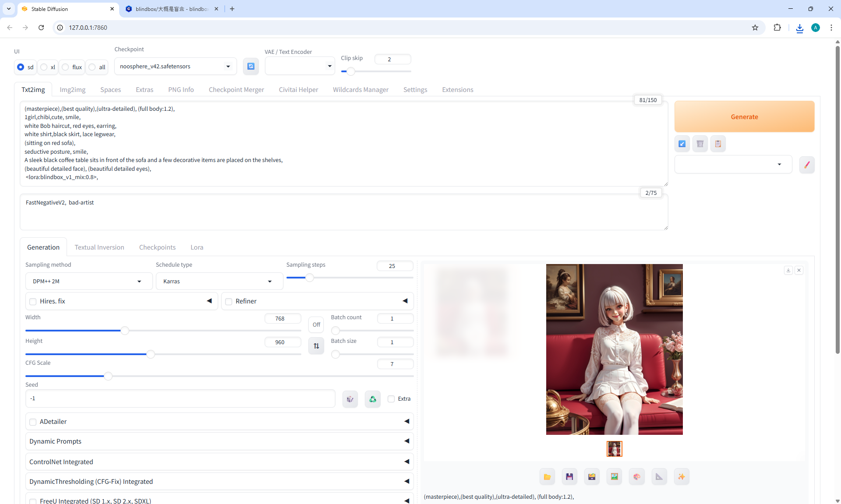Viewport: 841px width, 504px height.
Task: Click the green recycle reuse seed icon
Action: coord(372,399)
